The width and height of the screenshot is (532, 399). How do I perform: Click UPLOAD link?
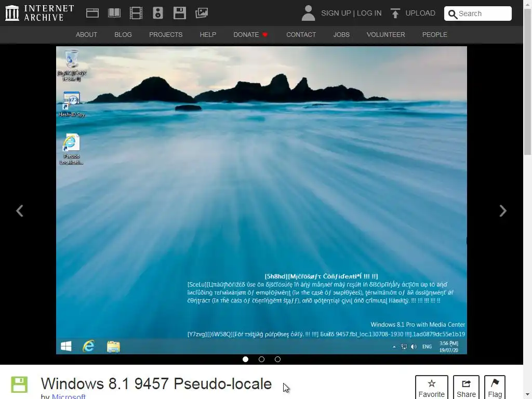coord(420,13)
